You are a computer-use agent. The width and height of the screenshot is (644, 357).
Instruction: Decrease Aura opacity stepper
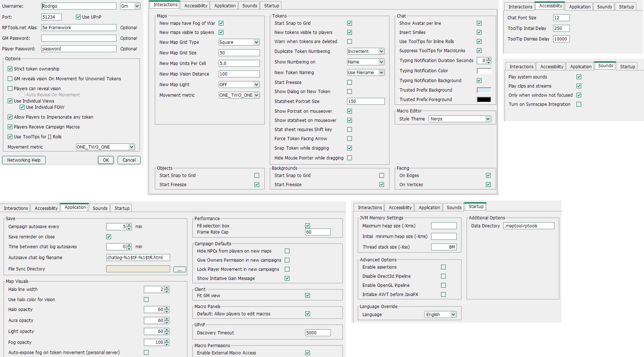click(167, 322)
